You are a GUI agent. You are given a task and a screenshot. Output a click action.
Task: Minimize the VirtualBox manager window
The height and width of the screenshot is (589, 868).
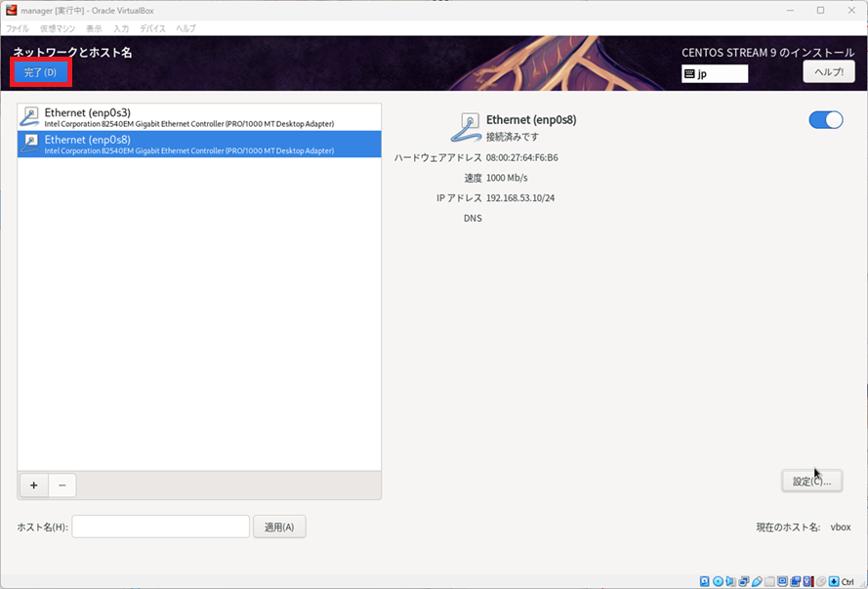point(789,11)
